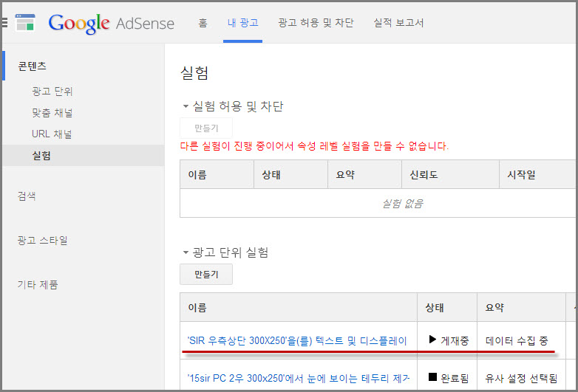Open the 홈 tab
The height and width of the screenshot is (392, 578).
tap(203, 23)
